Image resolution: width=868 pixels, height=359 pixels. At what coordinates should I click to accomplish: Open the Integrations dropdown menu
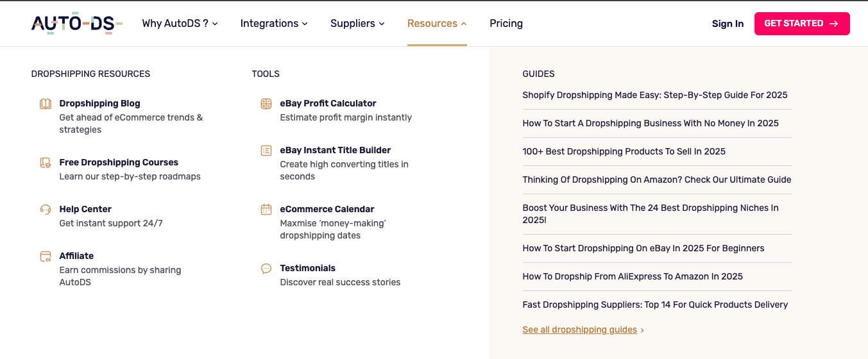(274, 24)
